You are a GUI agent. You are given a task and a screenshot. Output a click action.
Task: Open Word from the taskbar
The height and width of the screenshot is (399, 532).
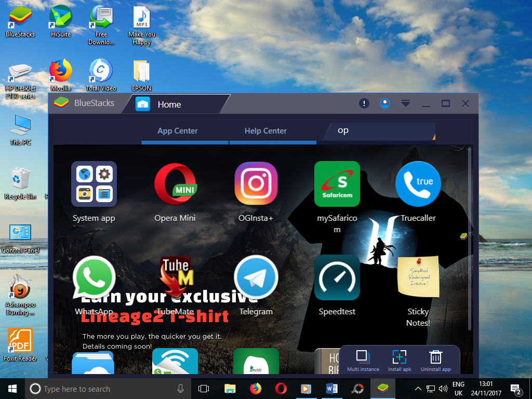tap(332, 389)
